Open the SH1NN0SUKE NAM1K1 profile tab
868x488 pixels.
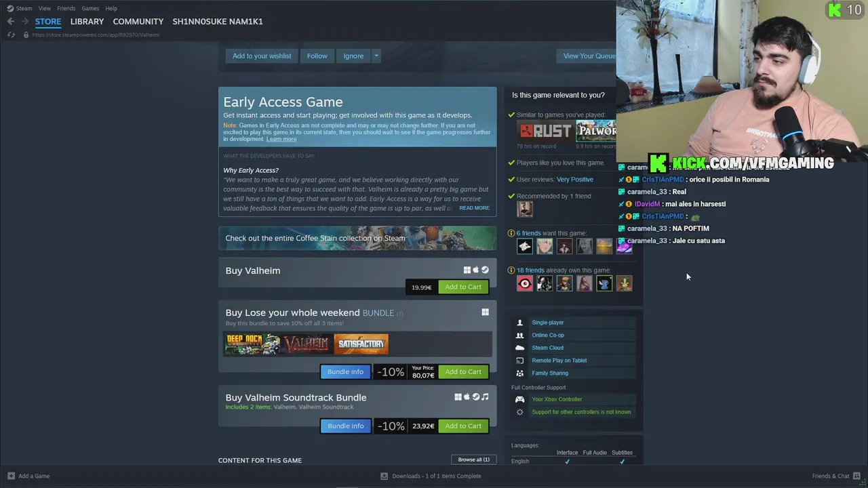pos(218,22)
